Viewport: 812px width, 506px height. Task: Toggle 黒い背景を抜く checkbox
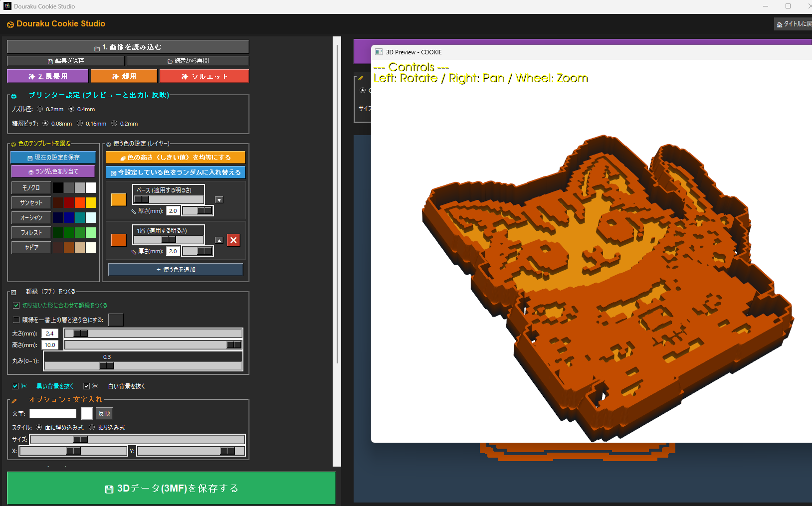[15, 386]
